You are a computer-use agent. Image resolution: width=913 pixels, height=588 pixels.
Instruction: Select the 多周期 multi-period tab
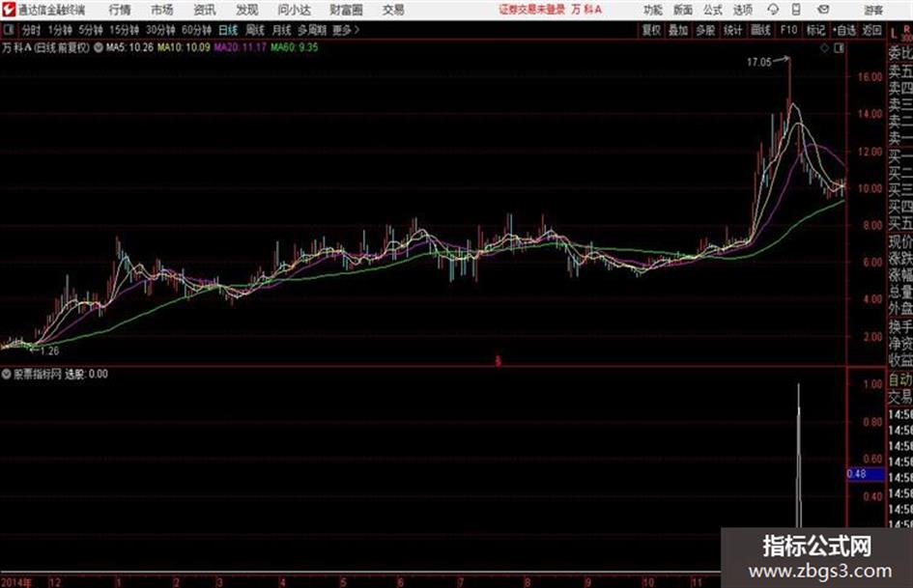(x=312, y=30)
